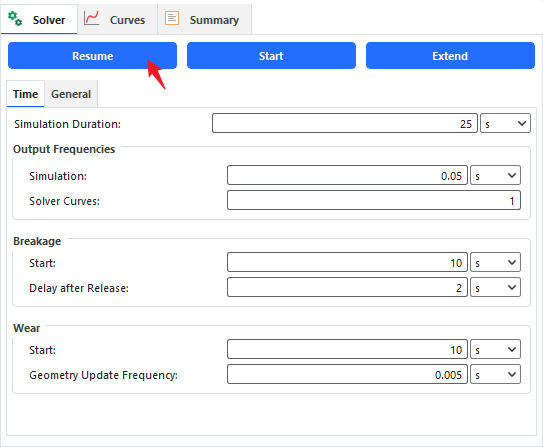The width and height of the screenshot is (543, 447).
Task: Switch to the Curves tab
Action: coord(117,19)
